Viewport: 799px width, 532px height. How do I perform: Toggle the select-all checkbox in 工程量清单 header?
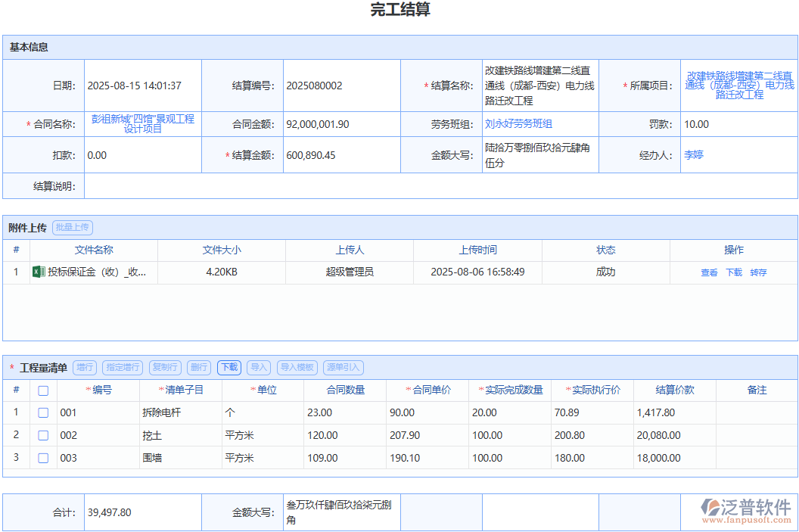coord(43,390)
